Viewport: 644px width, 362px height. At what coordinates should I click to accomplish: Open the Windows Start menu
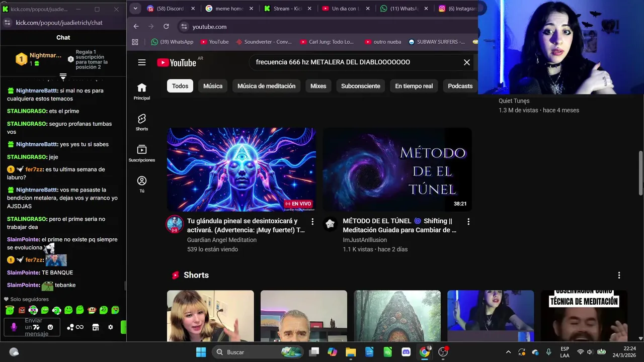[201, 352]
